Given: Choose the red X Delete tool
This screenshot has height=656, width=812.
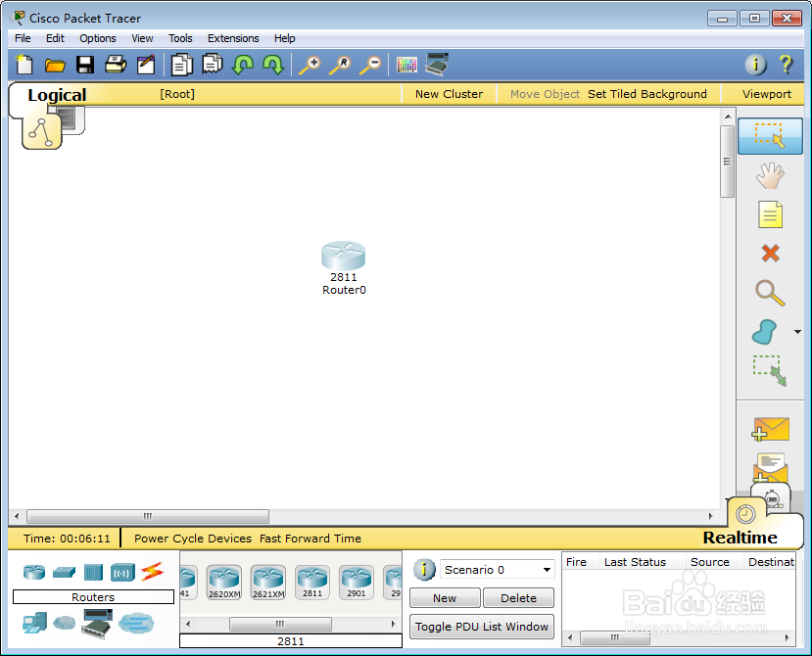Looking at the screenshot, I should (x=771, y=254).
